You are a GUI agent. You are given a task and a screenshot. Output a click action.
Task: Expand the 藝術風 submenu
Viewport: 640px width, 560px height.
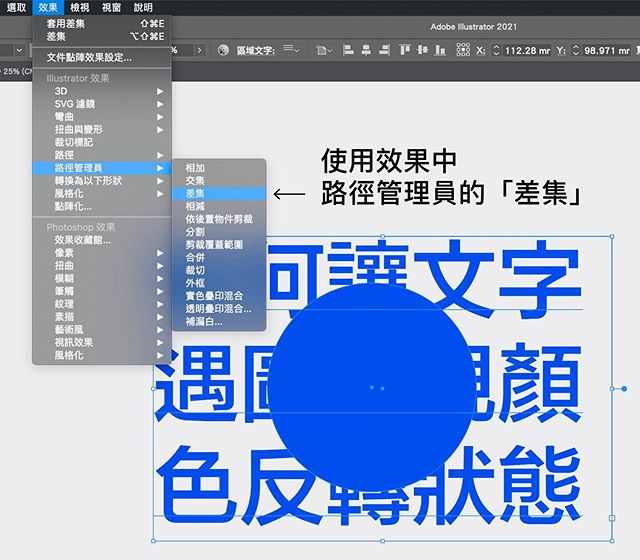(x=102, y=330)
